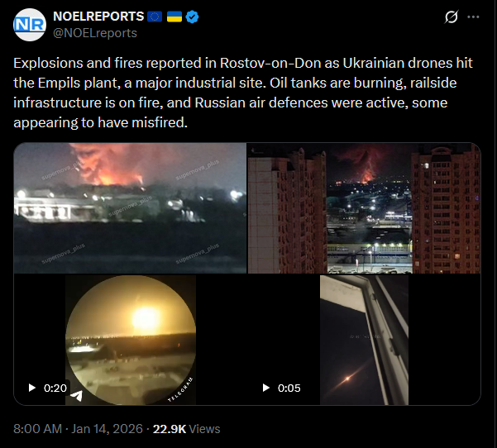Open the @NOELreports handle link

click(x=95, y=33)
